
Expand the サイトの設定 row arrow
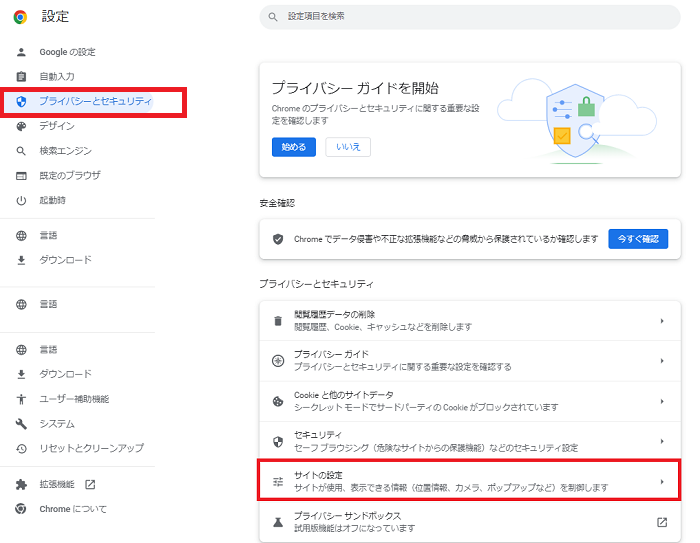[x=662, y=482]
